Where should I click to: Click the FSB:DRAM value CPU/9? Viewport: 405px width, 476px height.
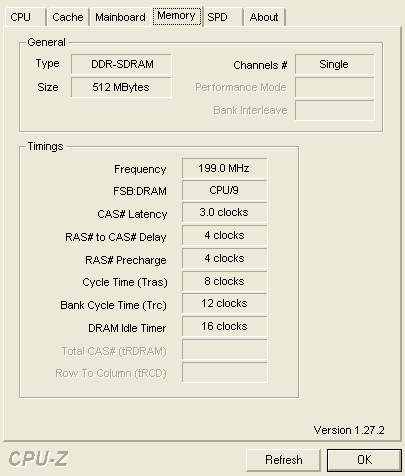225,190
